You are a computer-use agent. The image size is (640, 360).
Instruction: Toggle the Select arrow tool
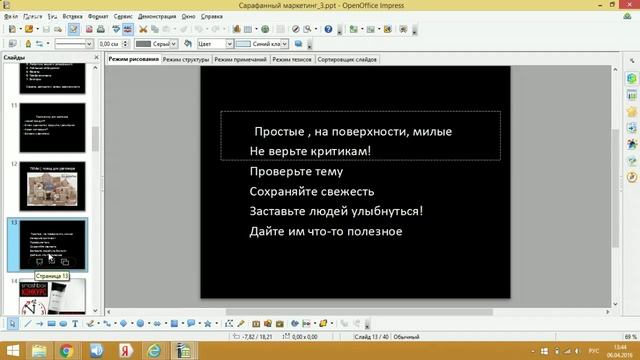pos(12,324)
